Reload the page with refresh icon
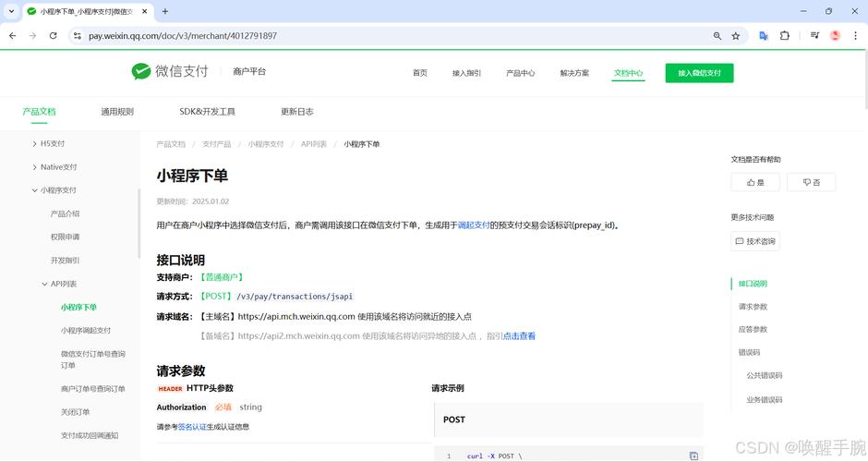Screen dimensions: 868x462 coord(54,35)
